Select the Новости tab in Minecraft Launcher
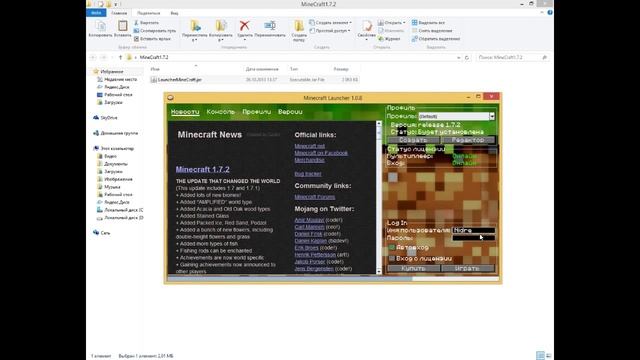This screenshot has width=640, height=360. point(185,112)
